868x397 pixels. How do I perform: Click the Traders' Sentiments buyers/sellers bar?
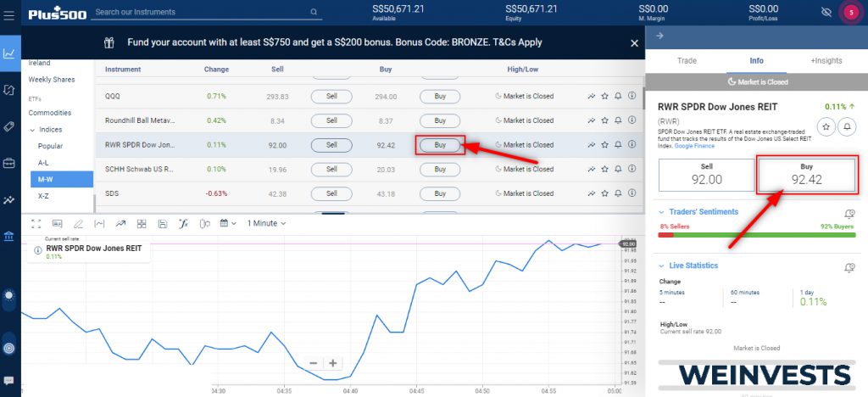tap(757, 235)
